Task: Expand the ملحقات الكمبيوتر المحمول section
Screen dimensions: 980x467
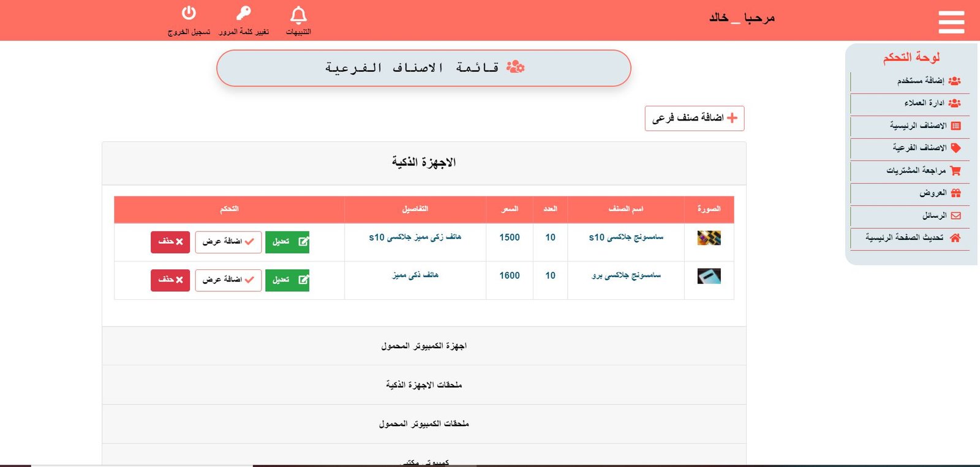Action: (424, 424)
